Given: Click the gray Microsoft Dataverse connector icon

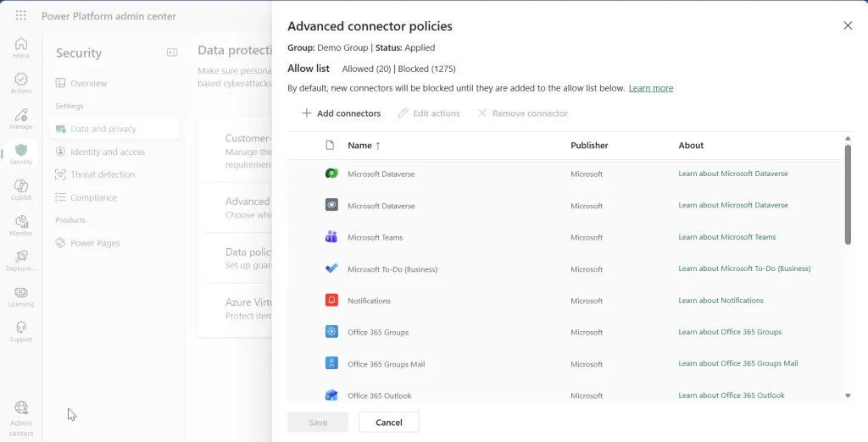Looking at the screenshot, I should point(331,205).
